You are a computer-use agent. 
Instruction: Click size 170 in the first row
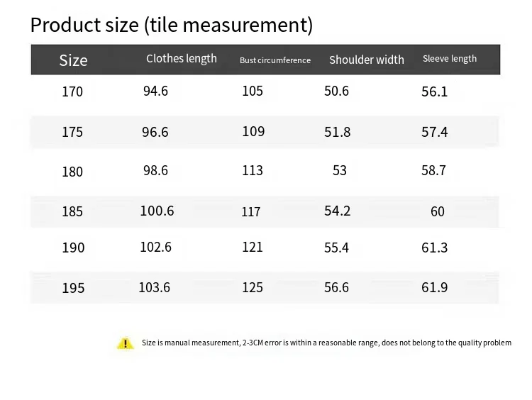point(72,91)
